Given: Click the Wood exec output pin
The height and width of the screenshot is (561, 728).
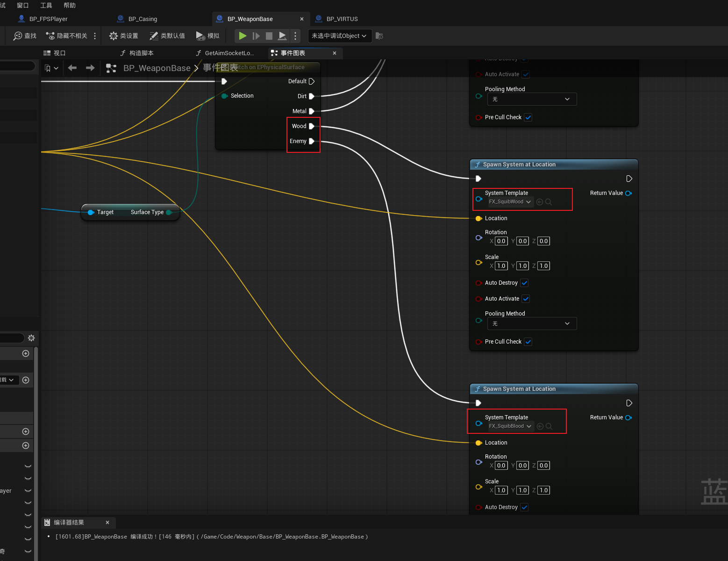Looking at the screenshot, I should tap(312, 126).
